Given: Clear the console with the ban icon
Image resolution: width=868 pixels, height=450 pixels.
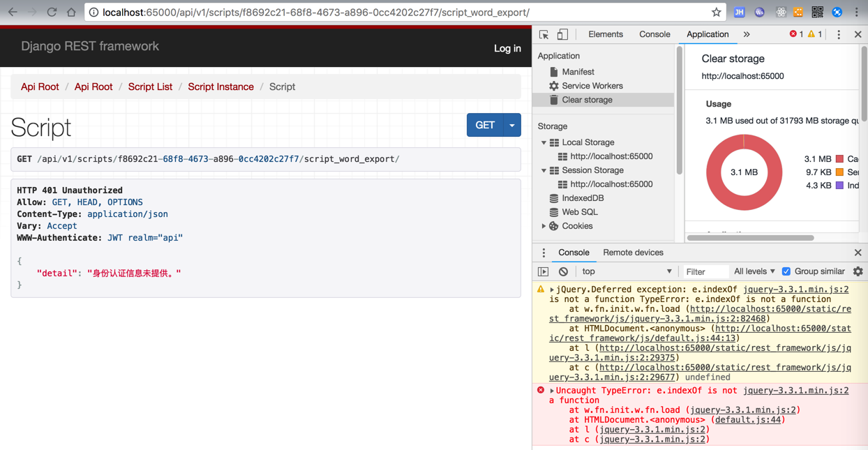Looking at the screenshot, I should [x=563, y=271].
